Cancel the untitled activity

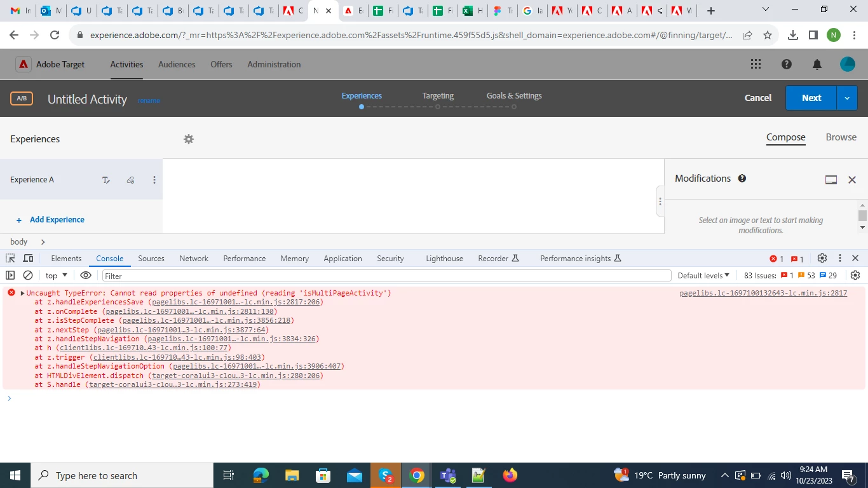tap(758, 98)
